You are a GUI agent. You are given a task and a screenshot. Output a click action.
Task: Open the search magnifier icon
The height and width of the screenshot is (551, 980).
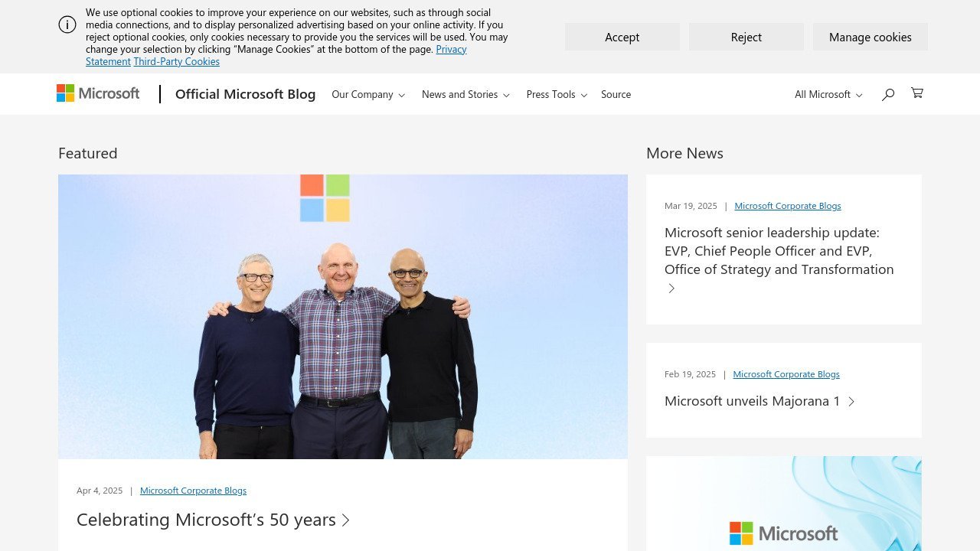tap(888, 94)
